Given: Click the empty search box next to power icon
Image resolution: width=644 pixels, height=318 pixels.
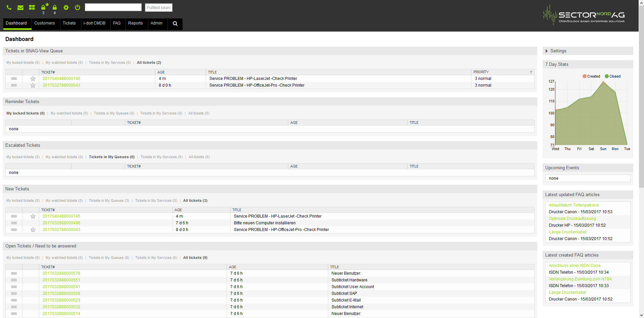Looking at the screenshot, I should (113, 7).
